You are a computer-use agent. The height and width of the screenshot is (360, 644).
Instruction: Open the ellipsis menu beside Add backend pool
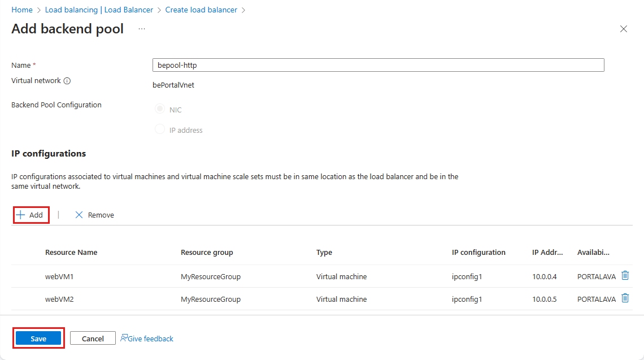point(141,28)
